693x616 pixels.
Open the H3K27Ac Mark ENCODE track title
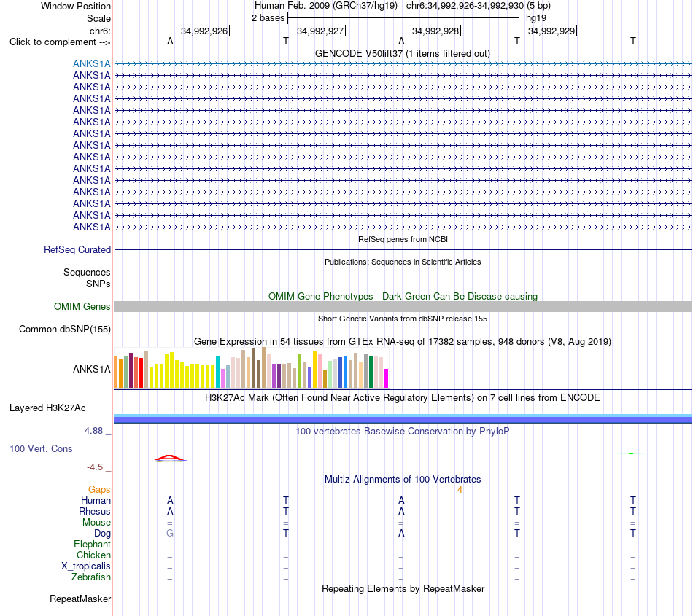coord(403,397)
